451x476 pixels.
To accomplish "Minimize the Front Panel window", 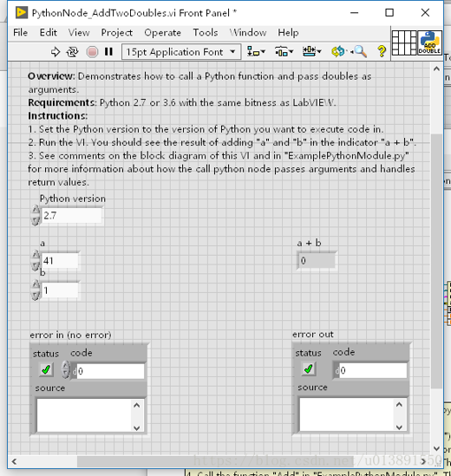I will [354, 13].
